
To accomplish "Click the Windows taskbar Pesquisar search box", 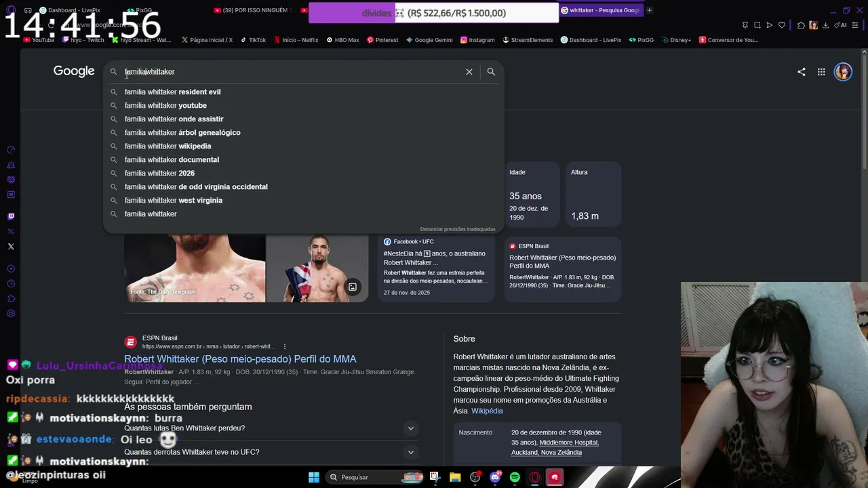I will pyautogui.click(x=375, y=477).
